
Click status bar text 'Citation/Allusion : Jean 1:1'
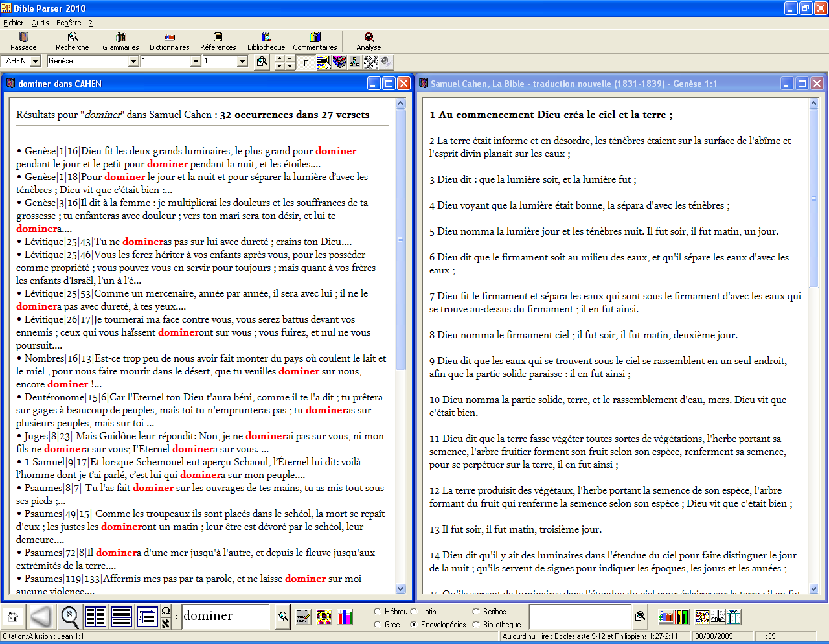click(x=43, y=636)
